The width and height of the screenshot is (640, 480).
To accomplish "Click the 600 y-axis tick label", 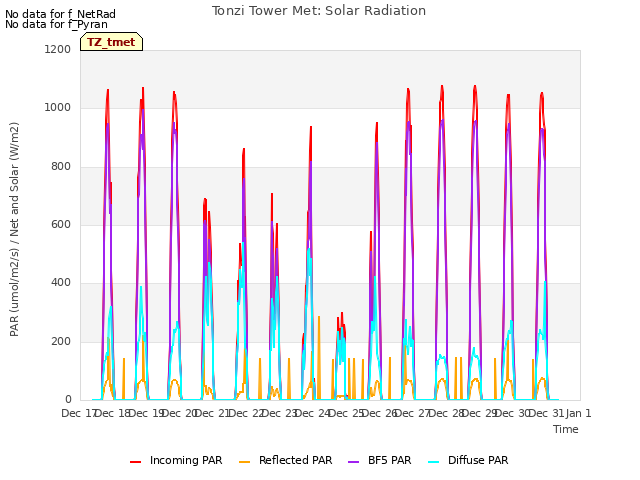I will [x=61, y=224].
